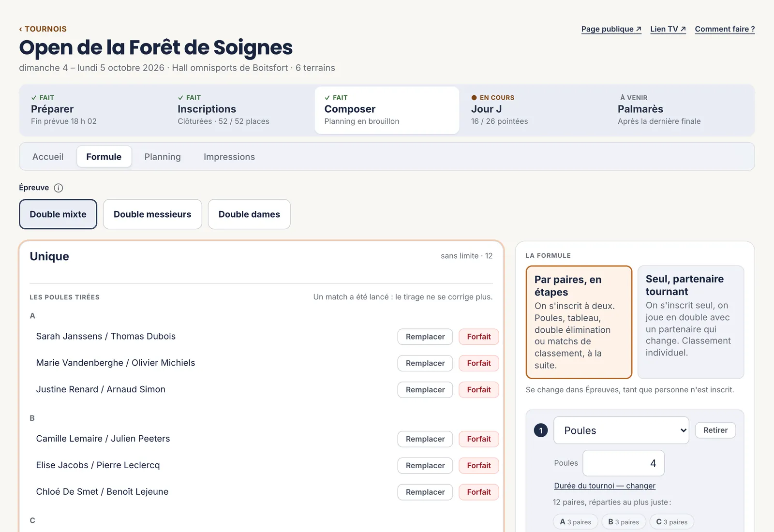
Task: Choose the 'Seul, partenaire tournant' formula card
Action: click(x=691, y=322)
